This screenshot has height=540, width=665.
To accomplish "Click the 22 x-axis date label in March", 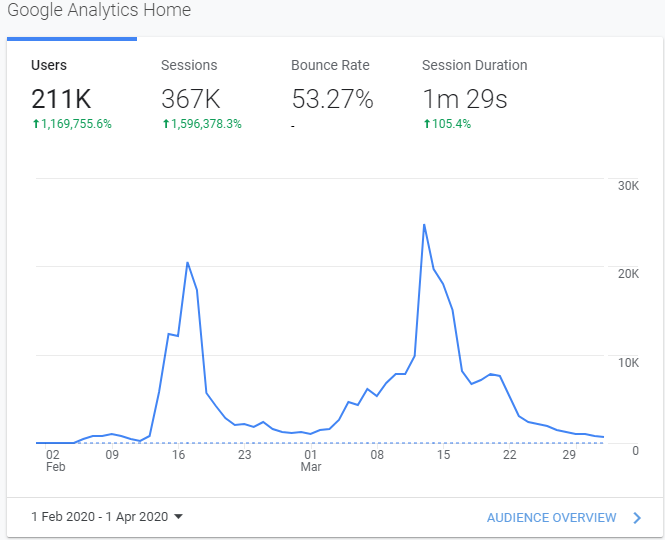I will point(509,455).
